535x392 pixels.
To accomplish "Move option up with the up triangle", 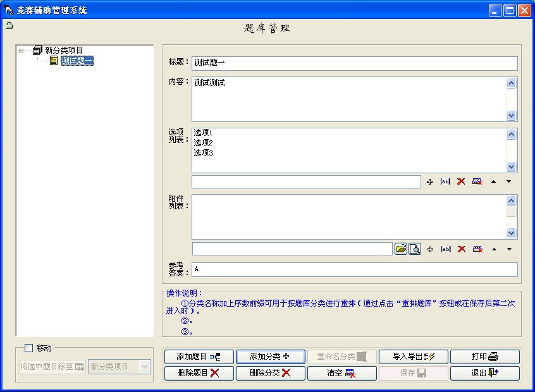I will click(x=493, y=181).
